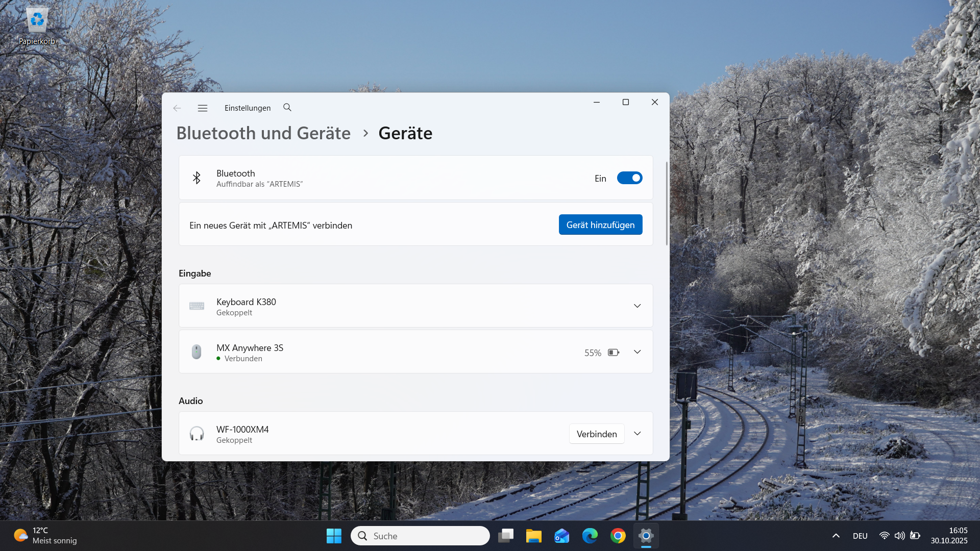The height and width of the screenshot is (551, 980).
Task: Open the navigation hamburger menu
Action: (203, 108)
